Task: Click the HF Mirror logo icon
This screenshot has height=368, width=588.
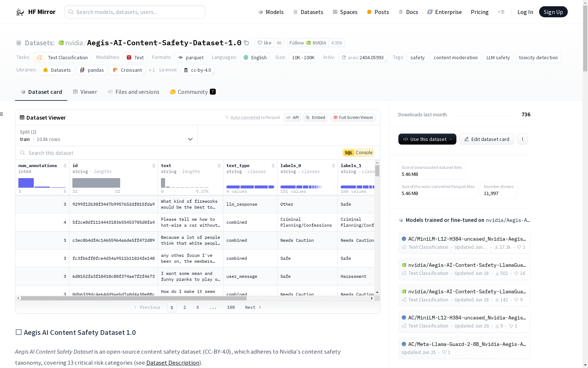Action: pyautogui.click(x=20, y=12)
